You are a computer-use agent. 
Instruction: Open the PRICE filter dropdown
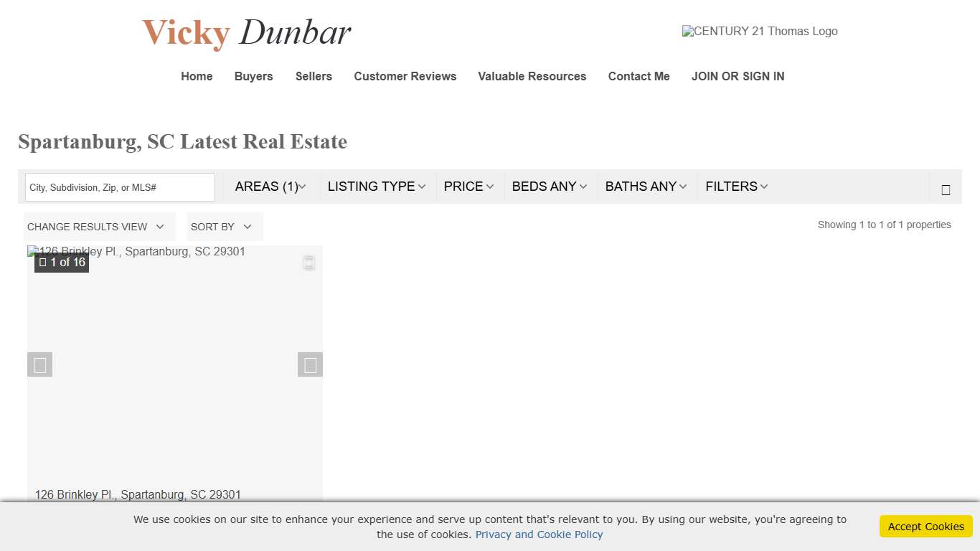click(468, 187)
